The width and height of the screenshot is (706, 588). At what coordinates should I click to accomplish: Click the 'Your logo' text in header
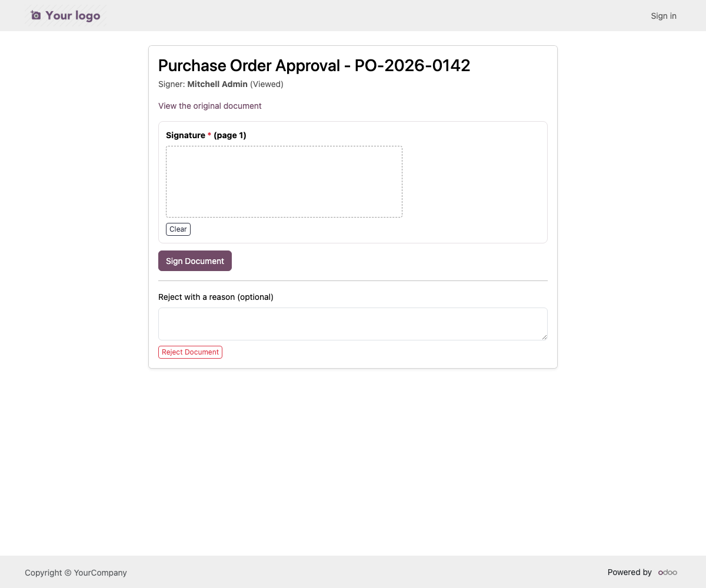click(73, 15)
